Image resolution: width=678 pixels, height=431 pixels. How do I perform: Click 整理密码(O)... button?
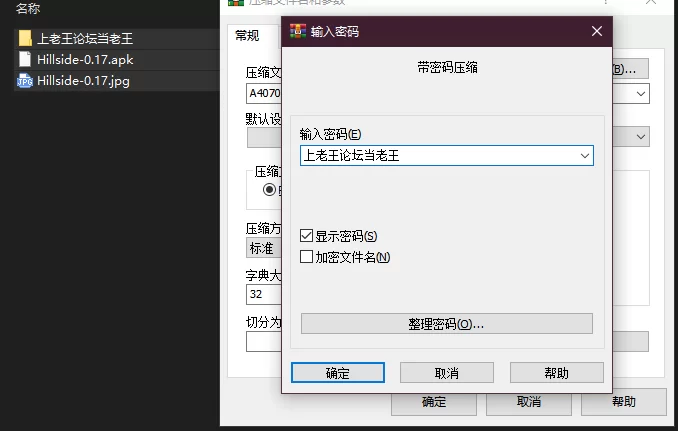[x=447, y=324]
